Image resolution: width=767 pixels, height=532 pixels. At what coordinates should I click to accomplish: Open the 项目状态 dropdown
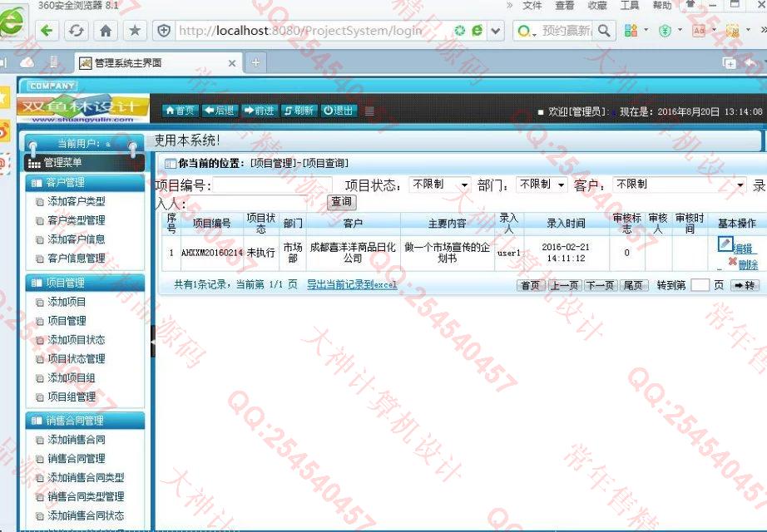point(440,185)
